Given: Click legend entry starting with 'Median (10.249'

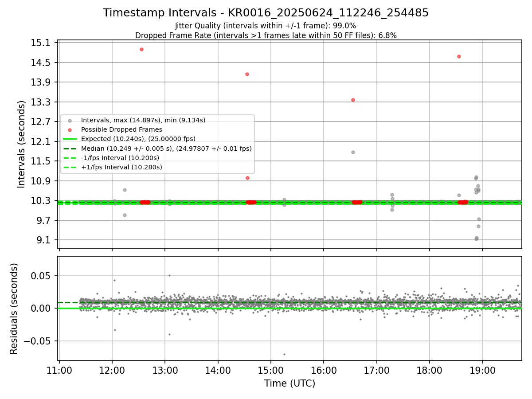Looking at the screenshot, I should coord(166,149).
